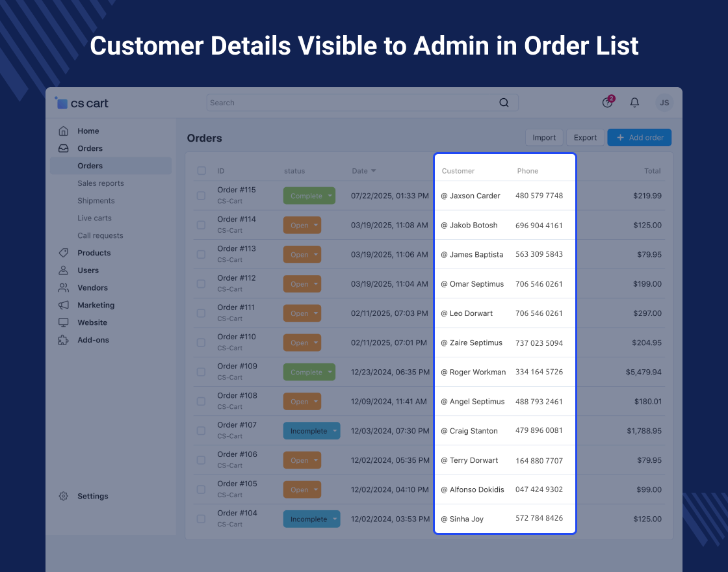Open Sales reports in the sidebar

tap(101, 183)
